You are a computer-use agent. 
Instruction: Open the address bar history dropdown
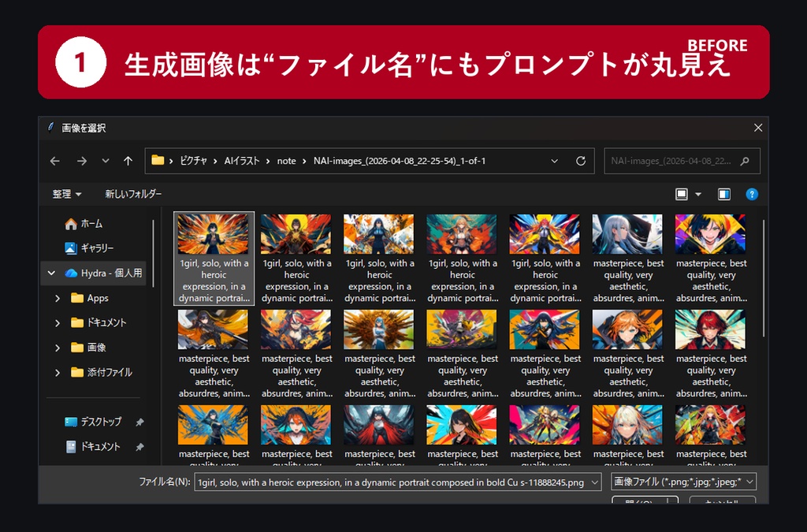coord(554,161)
